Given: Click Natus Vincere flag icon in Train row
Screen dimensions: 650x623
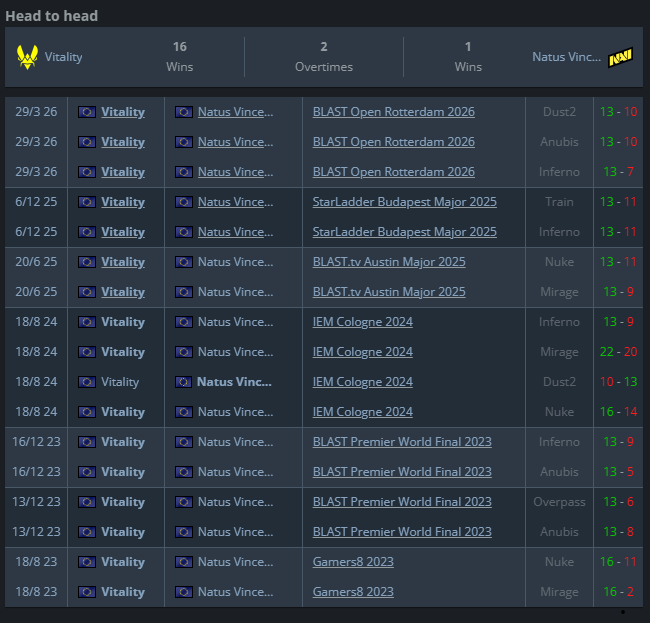Looking at the screenshot, I should tap(184, 202).
